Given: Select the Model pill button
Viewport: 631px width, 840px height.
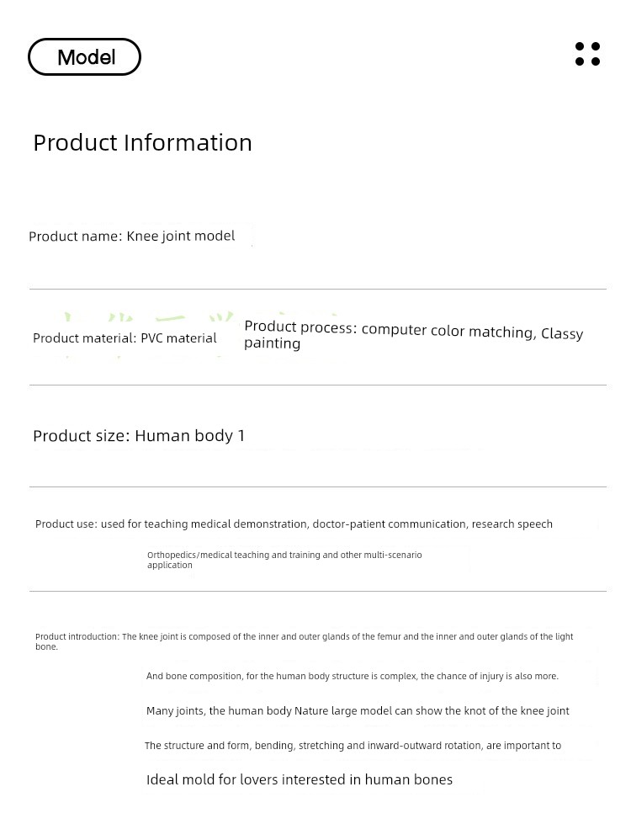Looking at the screenshot, I should tap(85, 56).
